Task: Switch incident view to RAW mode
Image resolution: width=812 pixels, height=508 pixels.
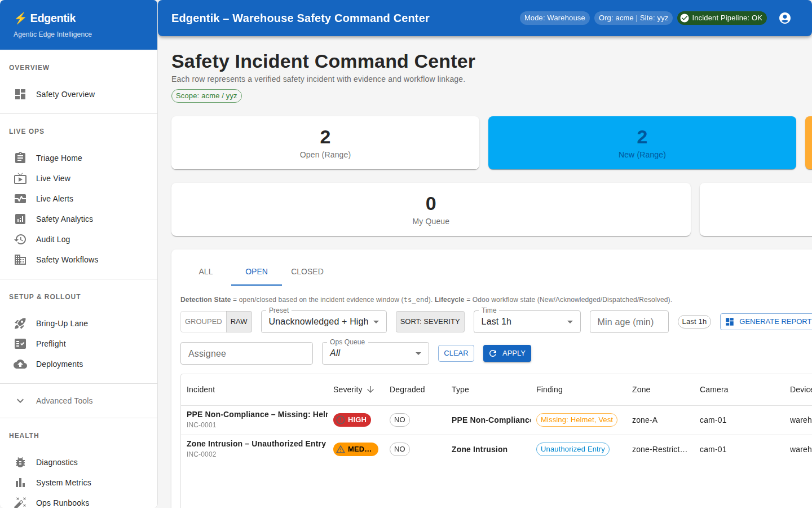Action: [x=239, y=321]
